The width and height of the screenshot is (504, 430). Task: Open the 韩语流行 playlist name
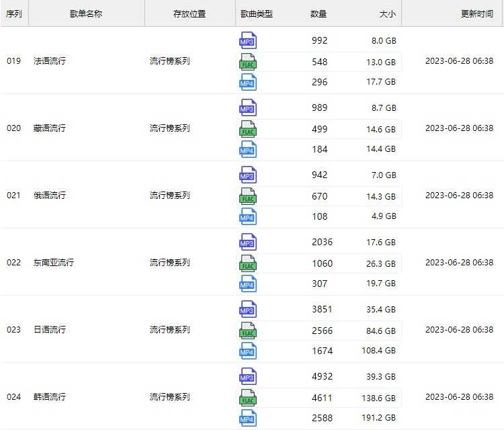click(x=50, y=396)
